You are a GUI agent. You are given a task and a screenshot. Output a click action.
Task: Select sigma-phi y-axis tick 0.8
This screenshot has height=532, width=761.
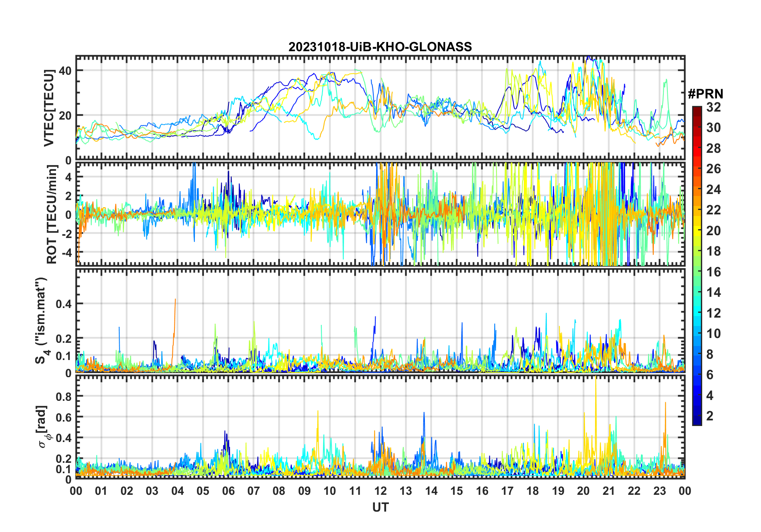pos(64,396)
